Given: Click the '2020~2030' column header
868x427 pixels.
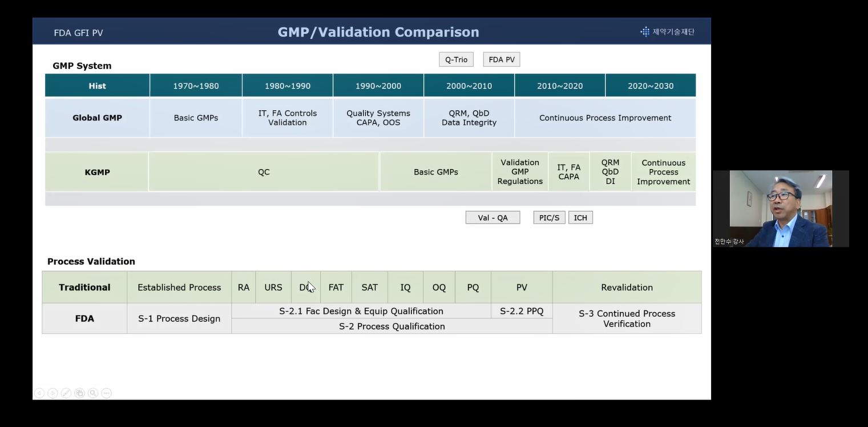Looking at the screenshot, I should coord(651,86).
